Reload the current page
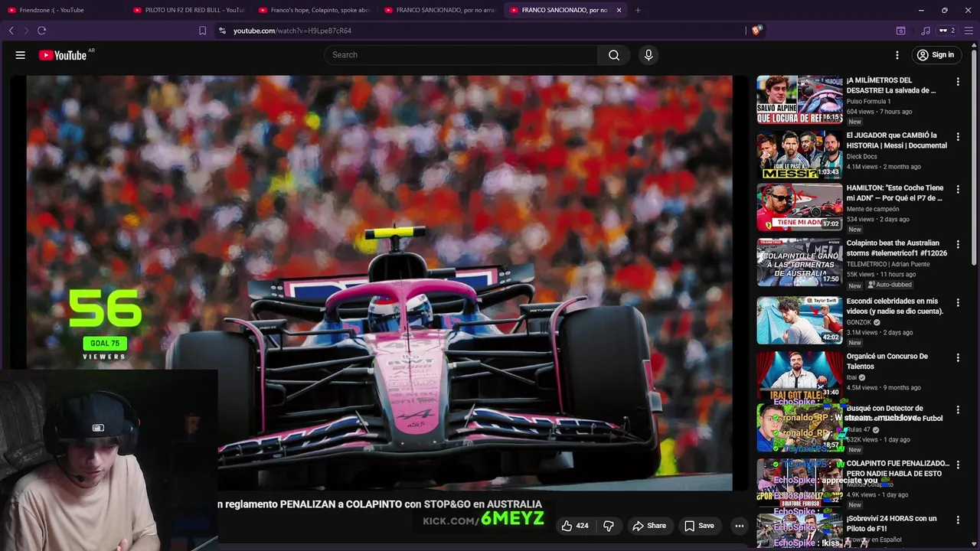 point(42,31)
